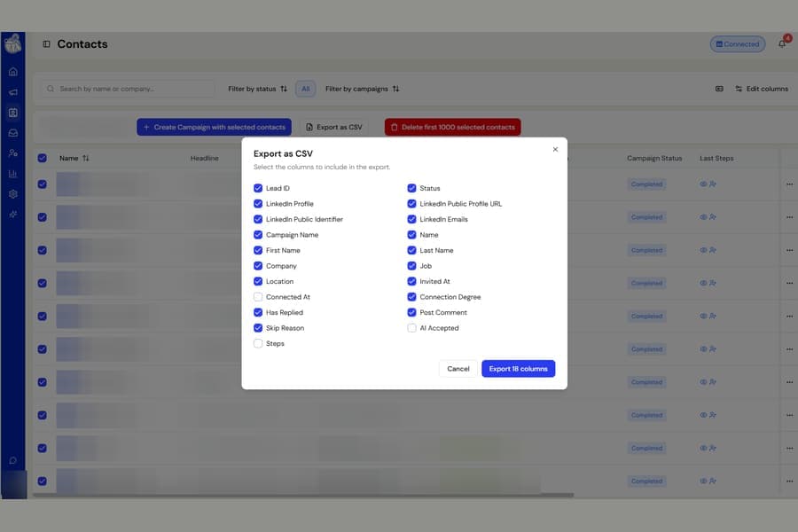Click Export 18 columns button
This screenshot has height=532, width=798.
518,369
